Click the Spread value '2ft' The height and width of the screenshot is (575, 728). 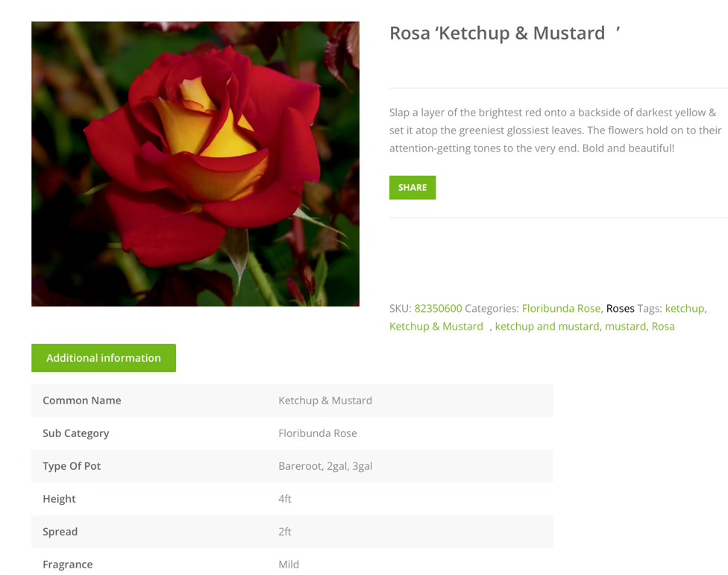pyautogui.click(x=285, y=532)
